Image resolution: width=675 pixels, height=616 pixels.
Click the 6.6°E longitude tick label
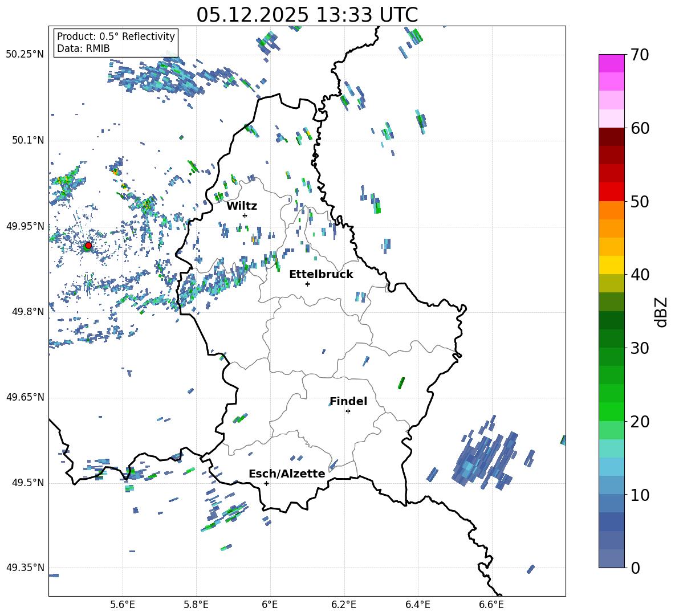[x=491, y=605]
